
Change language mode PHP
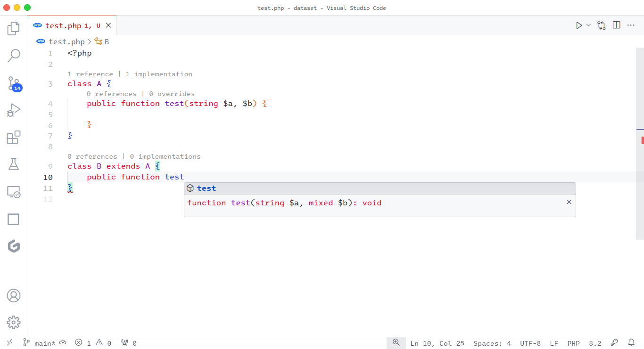[x=573, y=343]
